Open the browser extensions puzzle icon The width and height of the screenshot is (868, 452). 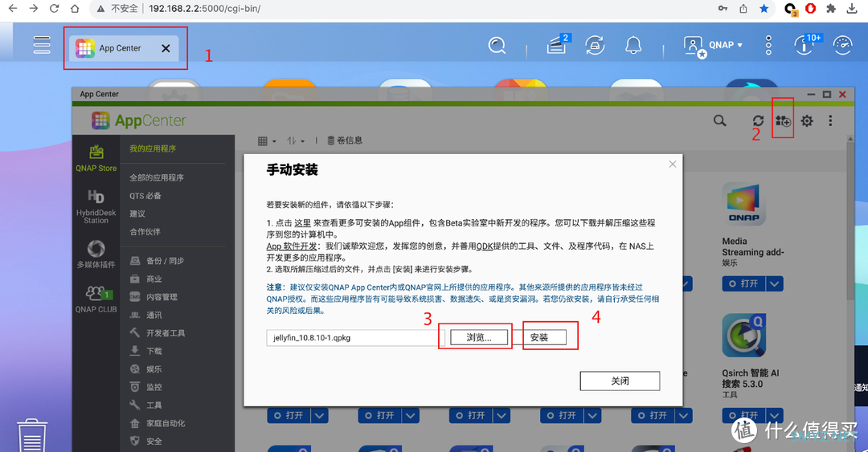point(831,8)
